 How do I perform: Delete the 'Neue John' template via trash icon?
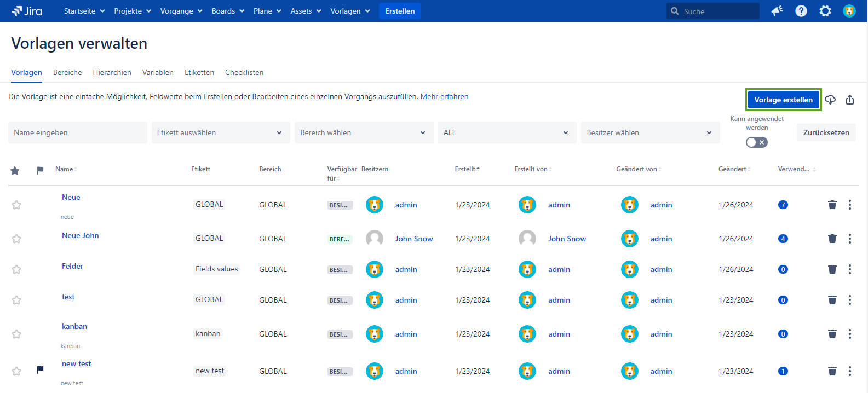tap(832, 239)
